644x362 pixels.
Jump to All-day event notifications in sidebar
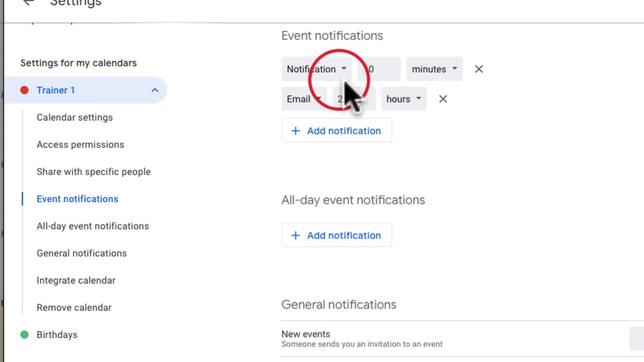click(93, 226)
